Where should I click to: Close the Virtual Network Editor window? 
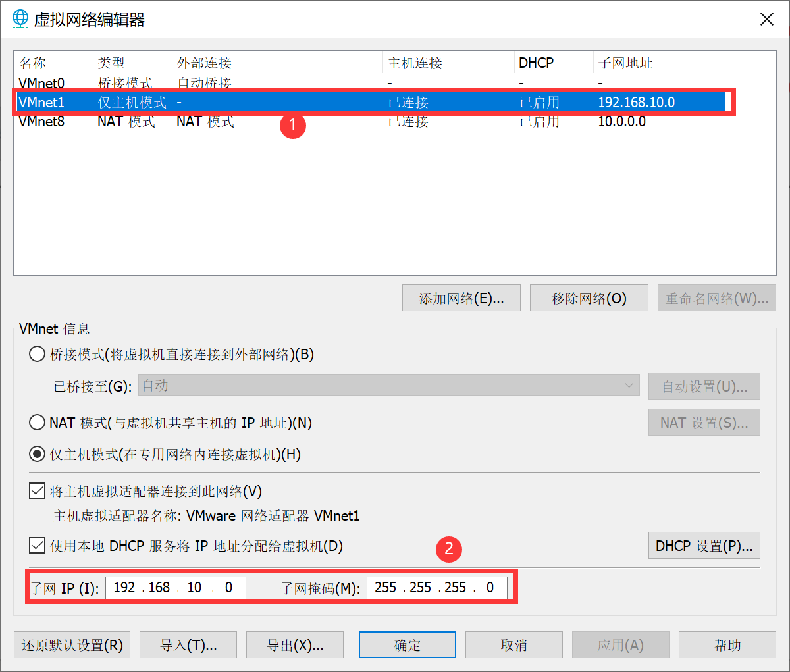coord(766,19)
